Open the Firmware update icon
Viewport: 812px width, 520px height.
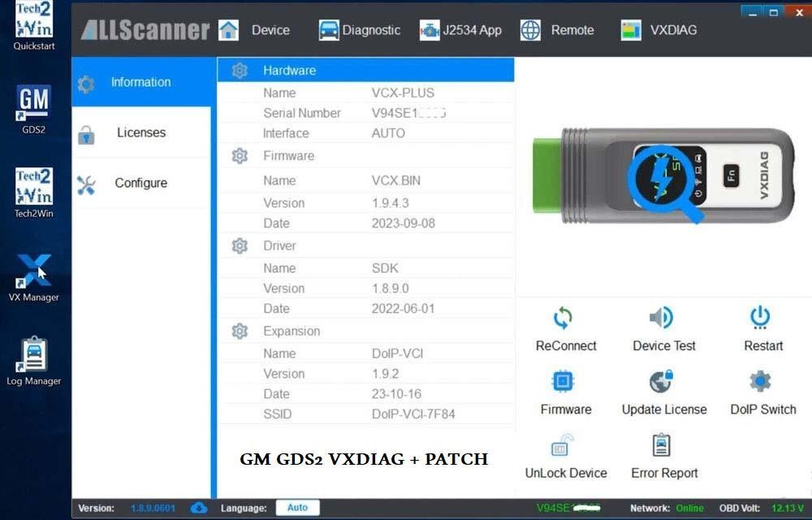coord(565,395)
